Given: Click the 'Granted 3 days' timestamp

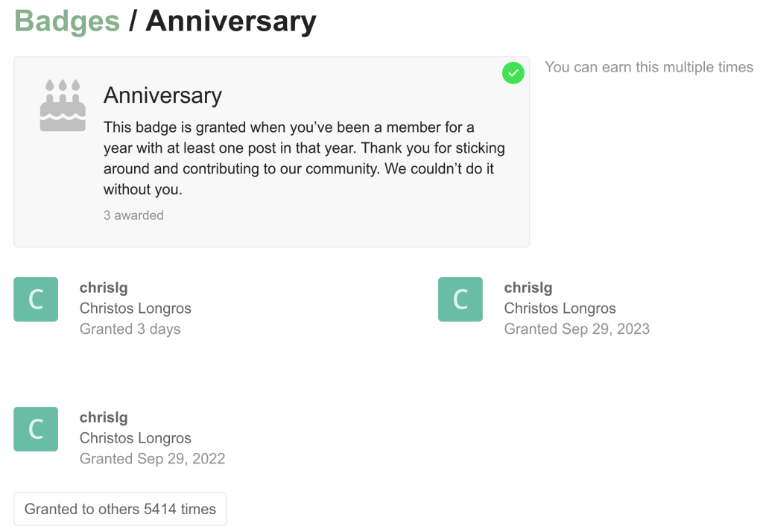Looking at the screenshot, I should pos(130,329).
